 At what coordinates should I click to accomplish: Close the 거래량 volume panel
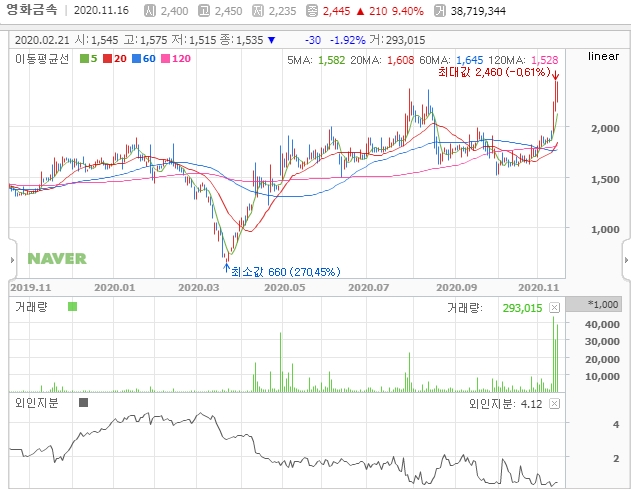pyautogui.click(x=555, y=308)
